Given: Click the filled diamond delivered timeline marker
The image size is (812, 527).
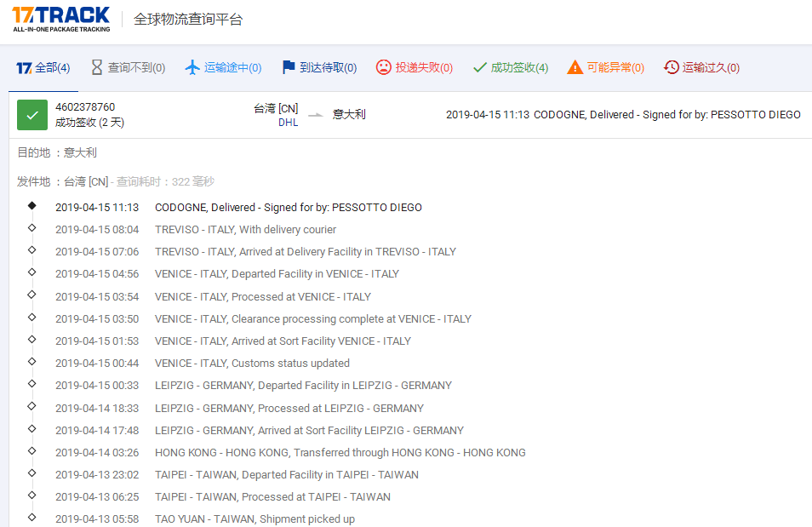Looking at the screenshot, I should [x=32, y=206].
